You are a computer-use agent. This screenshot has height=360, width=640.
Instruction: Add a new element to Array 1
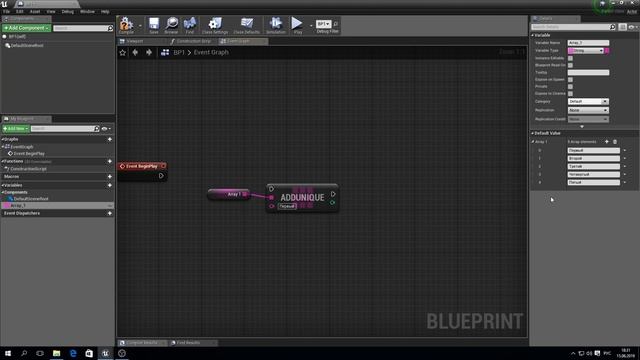tap(607, 142)
